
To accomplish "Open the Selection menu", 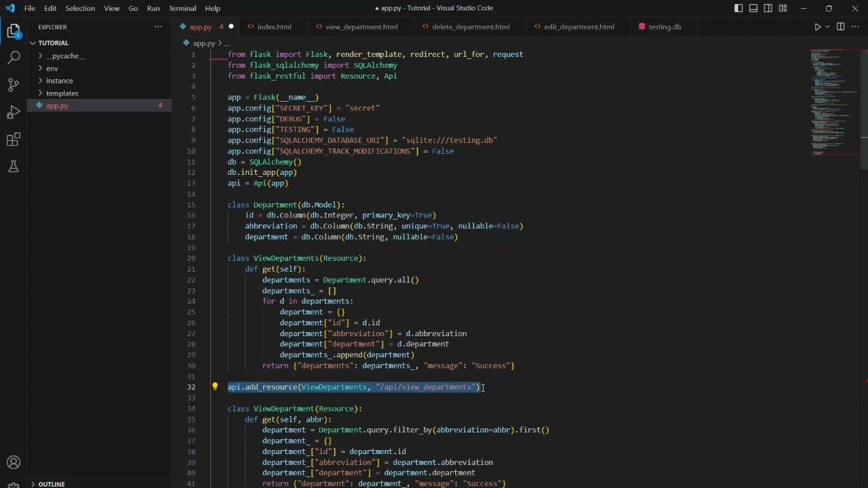I will pos(80,8).
